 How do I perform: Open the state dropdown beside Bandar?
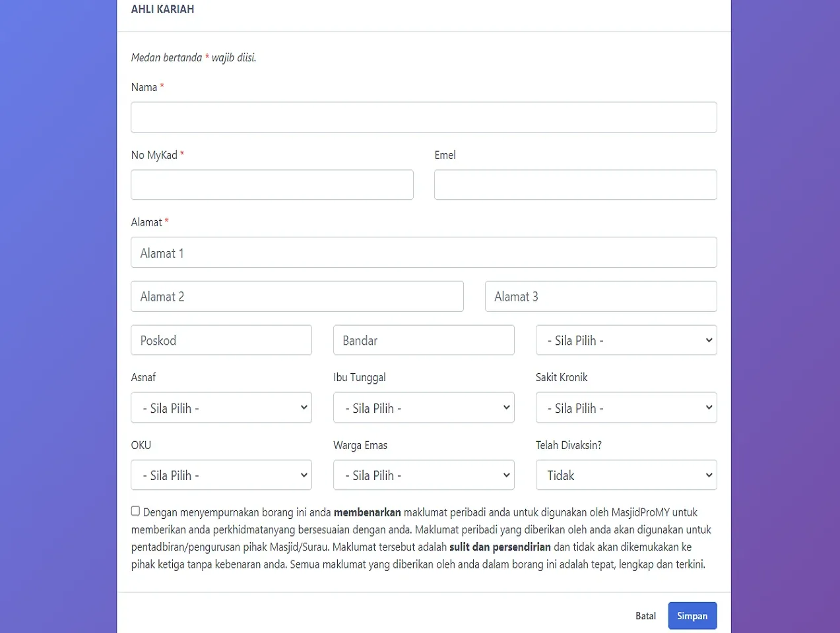coord(626,340)
